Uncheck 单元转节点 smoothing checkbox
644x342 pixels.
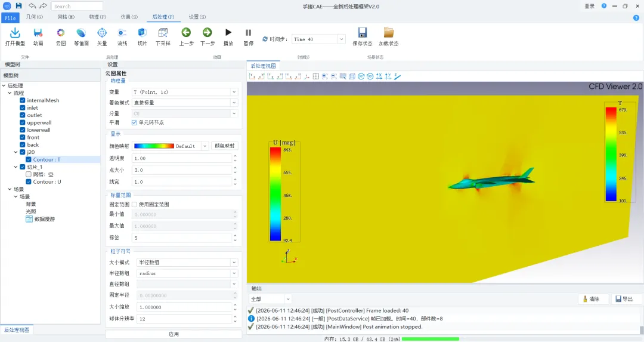tap(134, 122)
